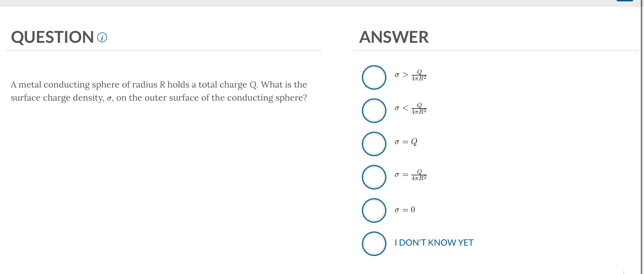Click the σ = 0 formula text
Screen dimensions: 644x274
pos(404,209)
